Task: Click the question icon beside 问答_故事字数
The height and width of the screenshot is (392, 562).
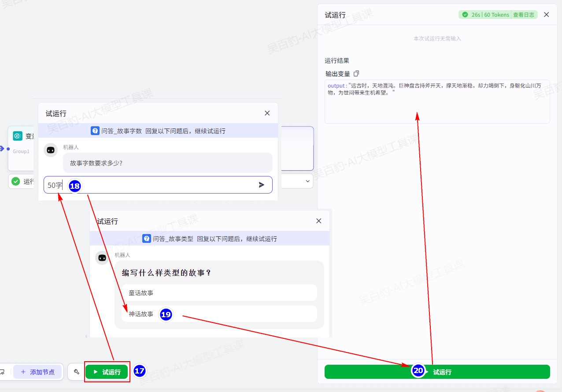Action: click(x=95, y=131)
